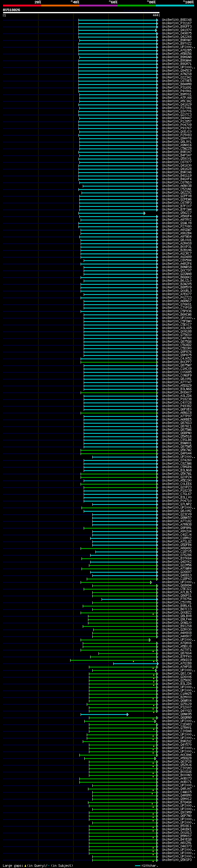The image size is (197, 868).
Task: Click the UniRef100_P49382 label
Action: click(177, 406)
